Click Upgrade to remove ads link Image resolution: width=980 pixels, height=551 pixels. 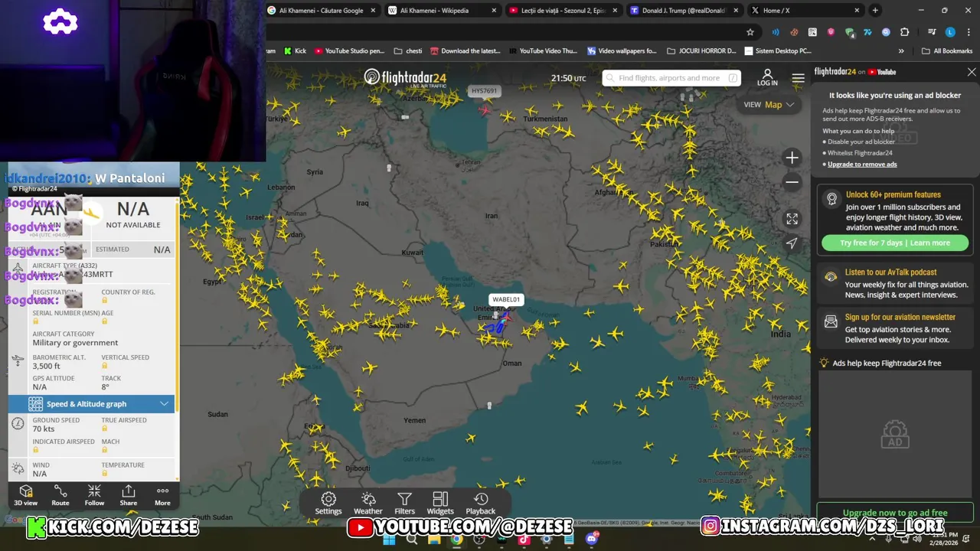[862, 165]
